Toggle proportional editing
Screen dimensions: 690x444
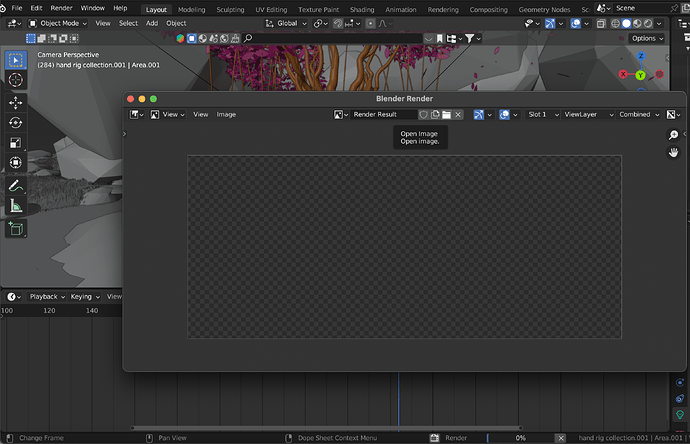pyautogui.click(x=371, y=23)
